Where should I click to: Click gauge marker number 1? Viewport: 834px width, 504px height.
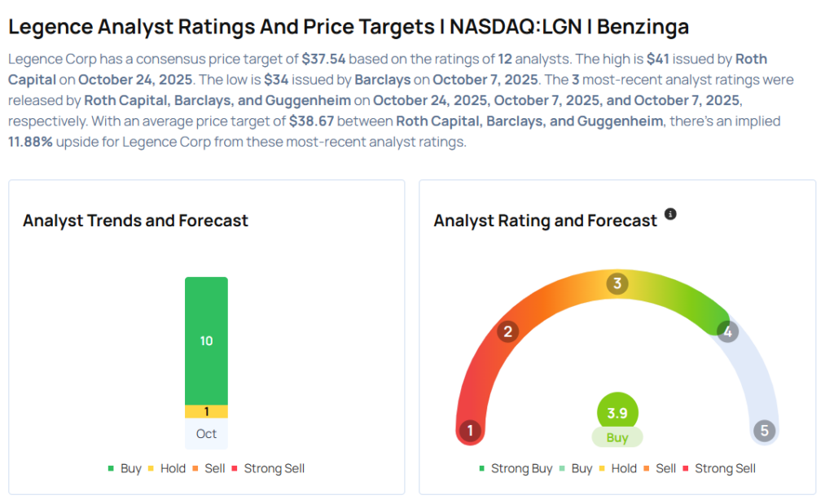(x=469, y=430)
